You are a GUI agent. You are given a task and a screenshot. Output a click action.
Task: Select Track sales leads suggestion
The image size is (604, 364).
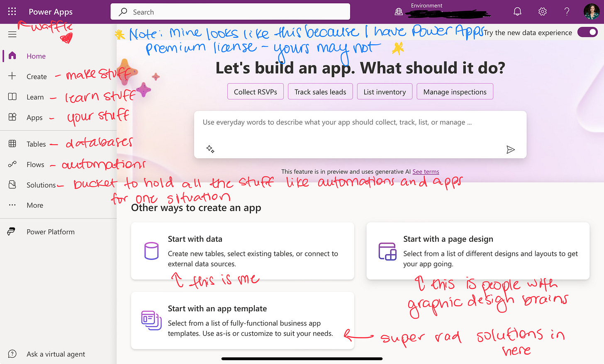coord(320,92)
